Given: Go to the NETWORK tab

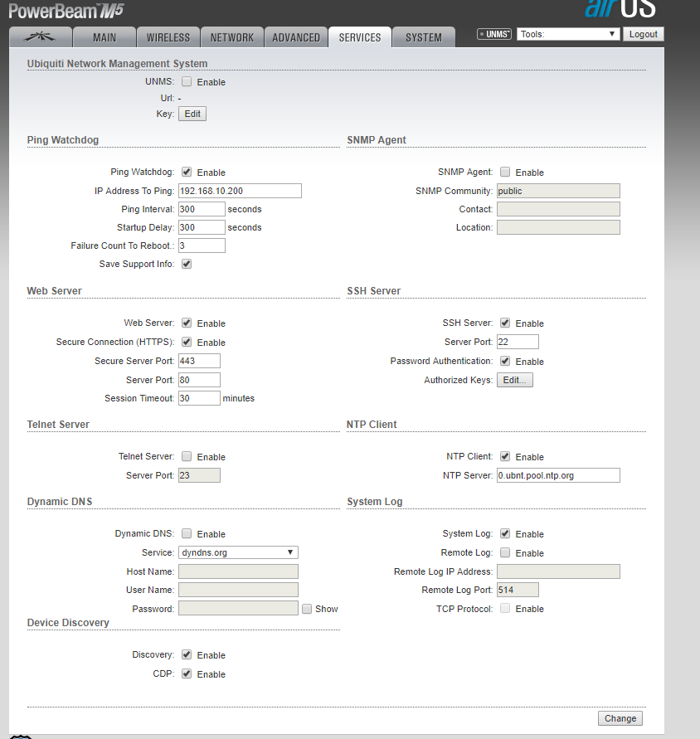Looking at the screenshot, I should pyautogui.click(x=232, y=37).
